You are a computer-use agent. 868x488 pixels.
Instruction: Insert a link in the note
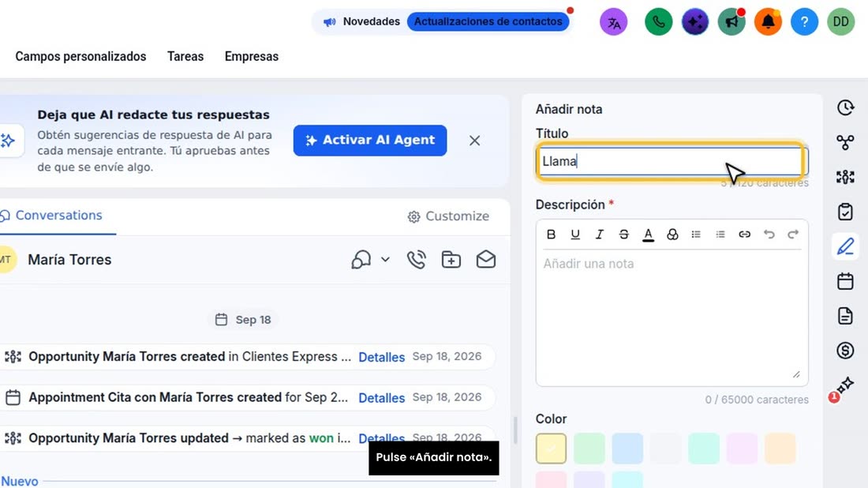pyautogui.click(x=745, y=235)
